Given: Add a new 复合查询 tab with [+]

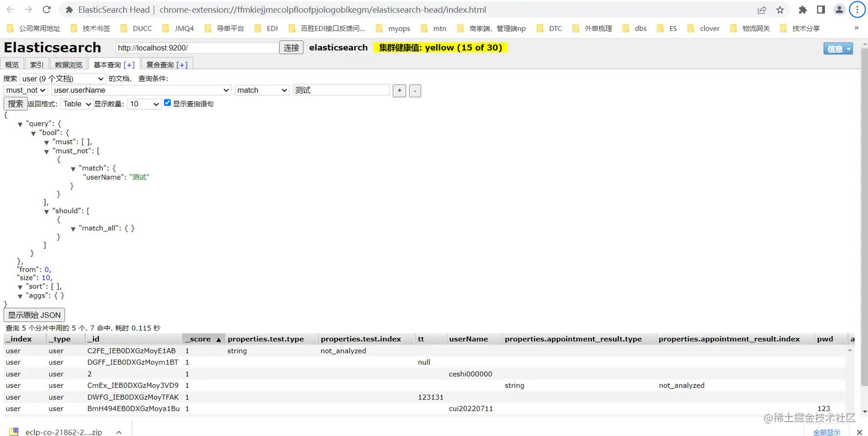Looking at the screenshot, I should tap(182, 65).
